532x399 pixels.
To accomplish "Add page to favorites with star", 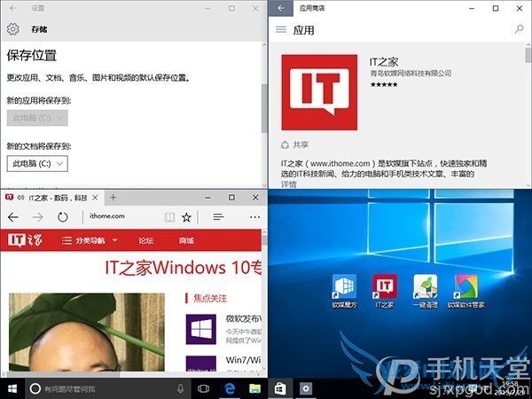I will coord(186,217).
